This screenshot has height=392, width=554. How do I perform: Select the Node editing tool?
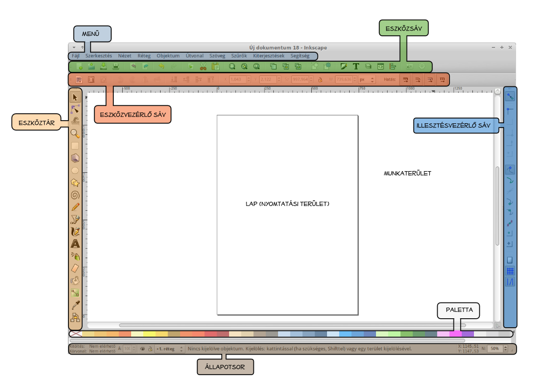pyautogui.click(x=75, y=109)
